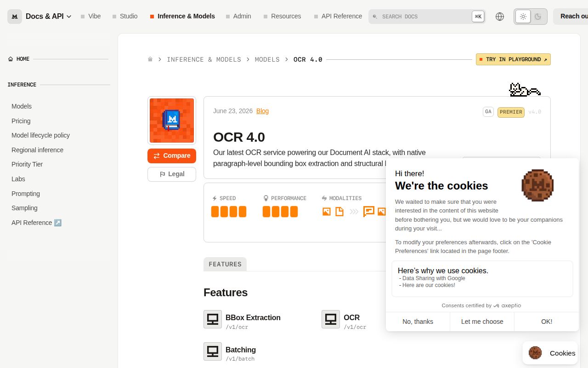Image resolution: width=588 pixels, height=368 pixels.
Task: Open Sampling sidebar item
Action: (x=24, y=208)
